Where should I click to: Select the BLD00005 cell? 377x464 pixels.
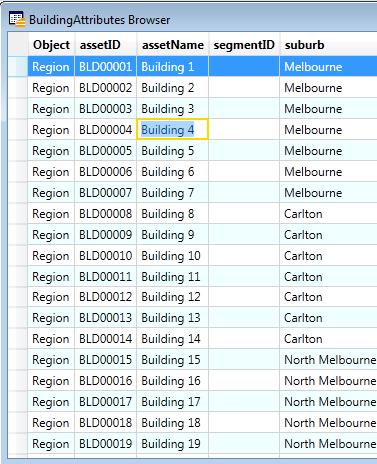(106, 151)
